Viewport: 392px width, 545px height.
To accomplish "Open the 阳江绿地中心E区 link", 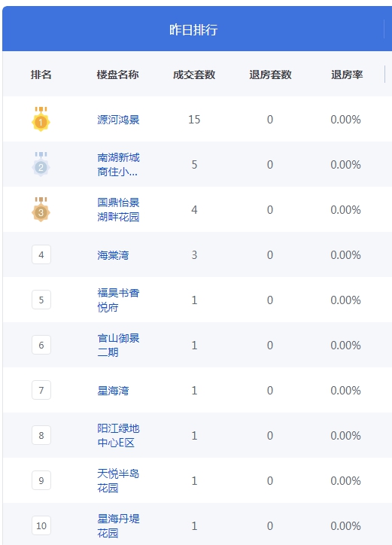I will [x=118, y=436].
